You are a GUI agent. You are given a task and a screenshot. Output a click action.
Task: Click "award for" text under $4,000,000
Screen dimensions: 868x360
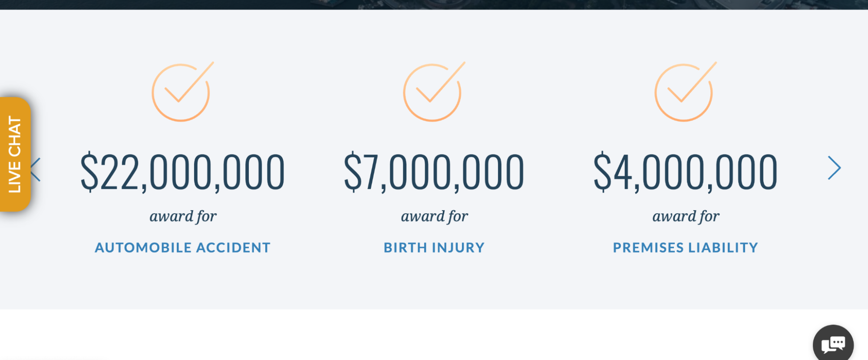pos(686,216)
